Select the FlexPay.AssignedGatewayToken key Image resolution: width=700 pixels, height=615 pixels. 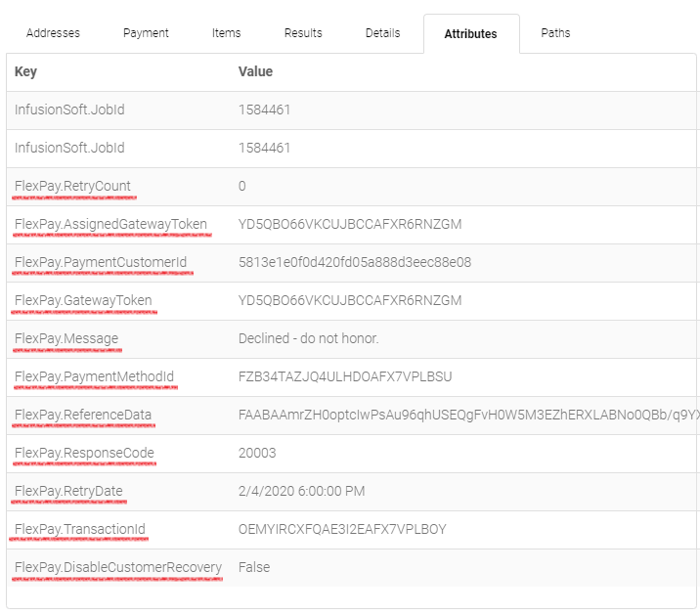coord(110,224)
